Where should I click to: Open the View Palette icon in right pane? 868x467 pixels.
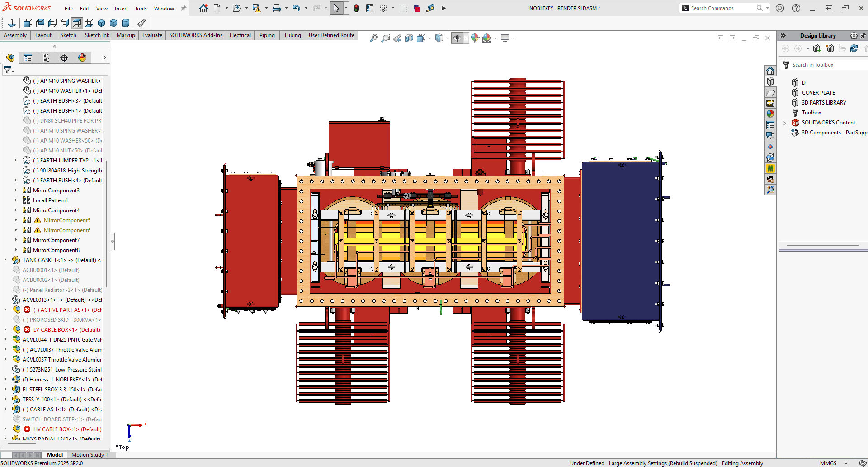click(771, 103)
